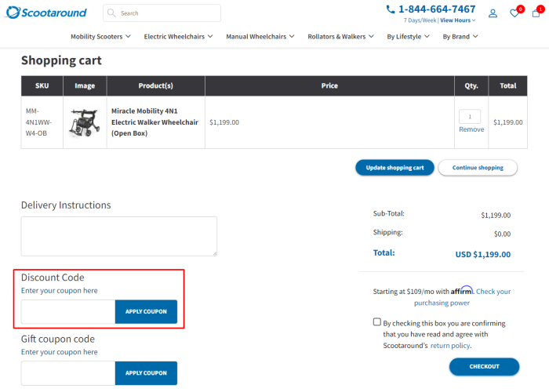Open the return policy link
Viewport: 549px width, 392px height.
[x=450, y=346]
